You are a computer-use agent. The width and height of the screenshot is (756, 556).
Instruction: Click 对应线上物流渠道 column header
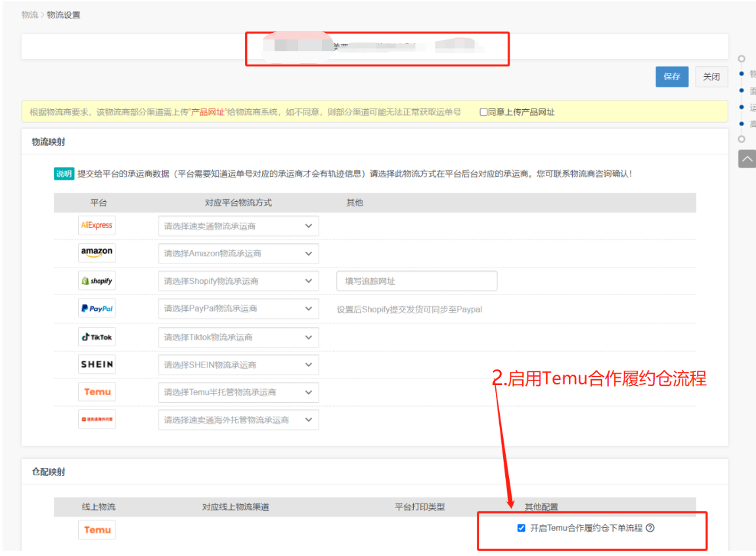[x=235, y=507]
